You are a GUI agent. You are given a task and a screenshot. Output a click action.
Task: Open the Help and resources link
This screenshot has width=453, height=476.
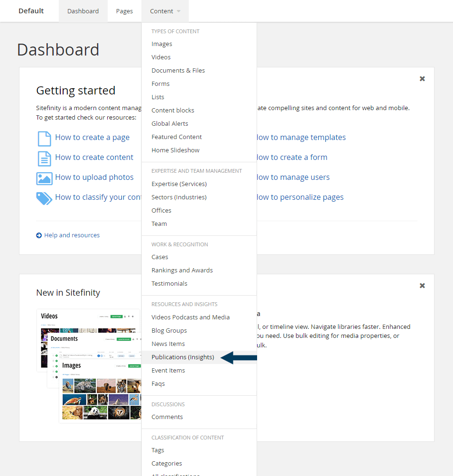72,235
